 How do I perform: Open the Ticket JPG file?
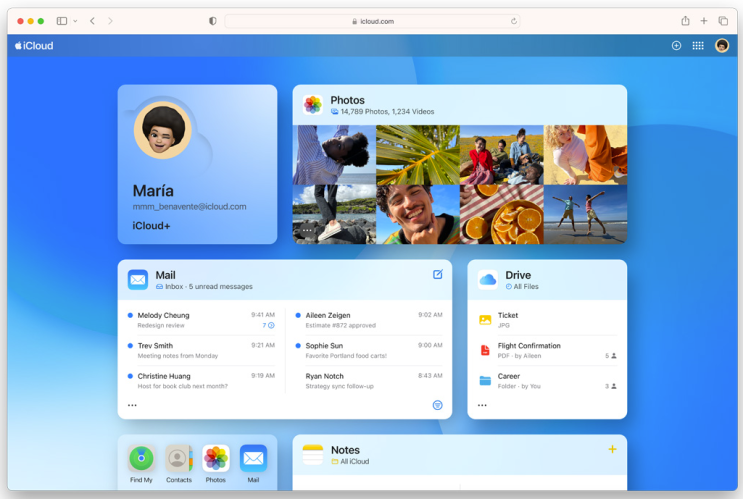pyautogui.click(x=547, y=320)
